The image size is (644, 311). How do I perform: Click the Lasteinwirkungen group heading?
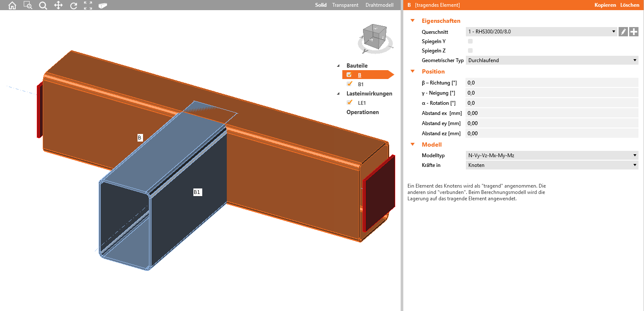click(x=369, y=94)
